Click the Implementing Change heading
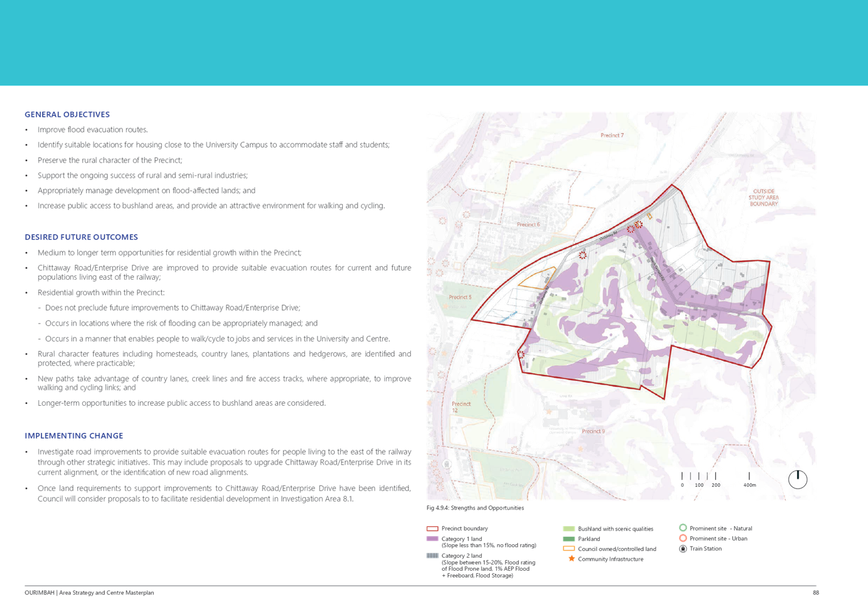The image size is (868, 614). coord(74,435)
